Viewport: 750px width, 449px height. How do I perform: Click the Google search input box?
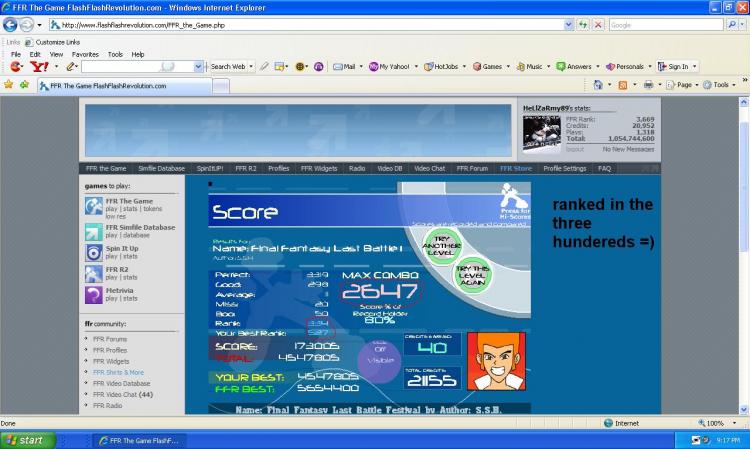pos(666,25)
